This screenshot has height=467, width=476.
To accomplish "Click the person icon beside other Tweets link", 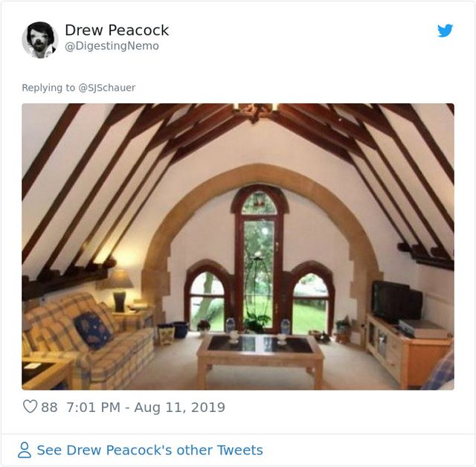I will pos(25,450).
